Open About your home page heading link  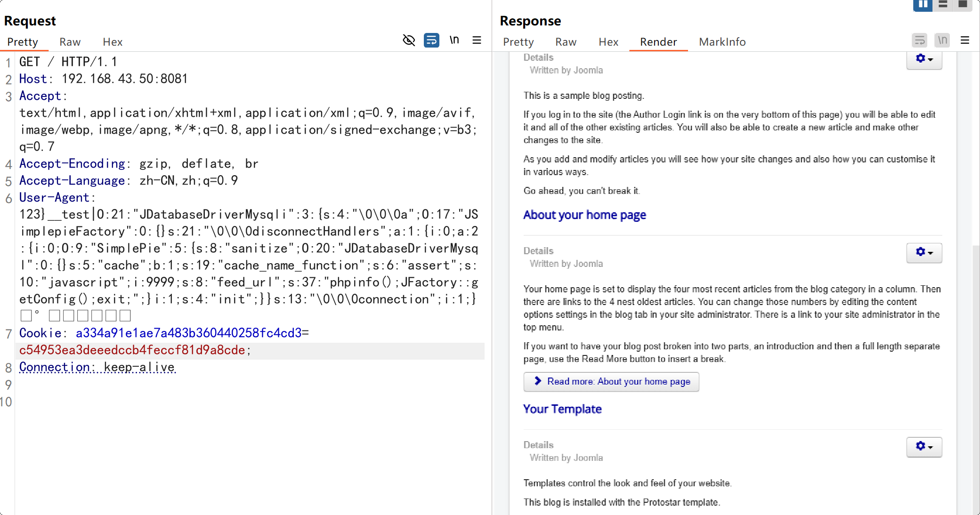584,215
